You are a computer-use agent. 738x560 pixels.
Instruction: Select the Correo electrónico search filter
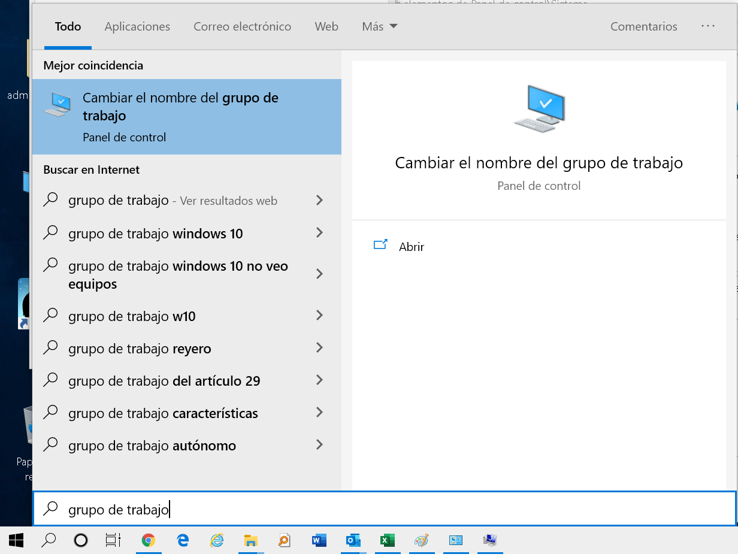pos(242,26)
